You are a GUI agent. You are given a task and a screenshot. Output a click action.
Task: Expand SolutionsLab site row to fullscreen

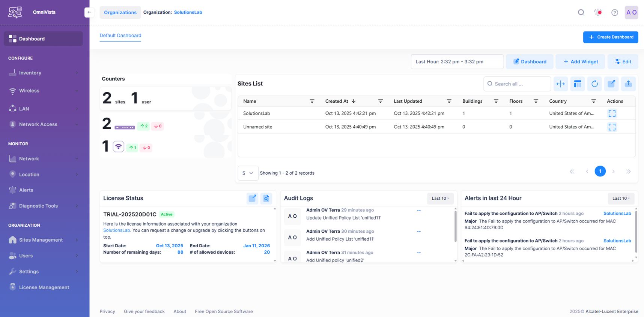[x=612, y=114]
